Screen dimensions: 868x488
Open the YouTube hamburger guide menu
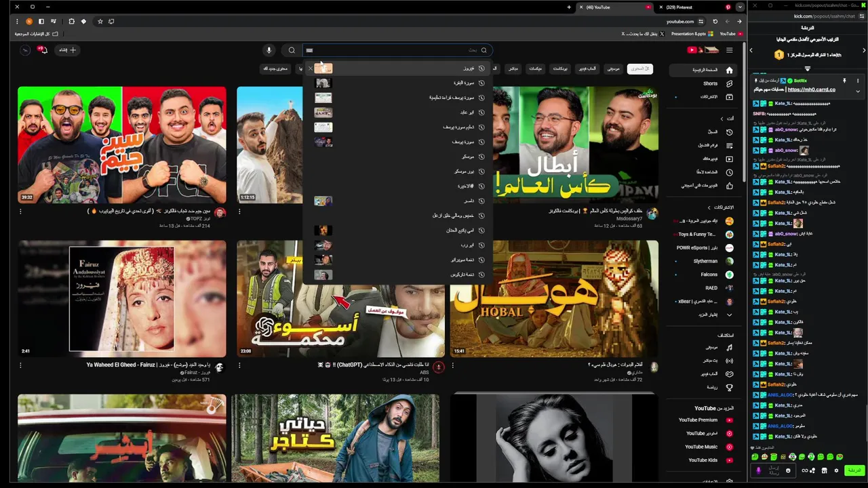729,50
